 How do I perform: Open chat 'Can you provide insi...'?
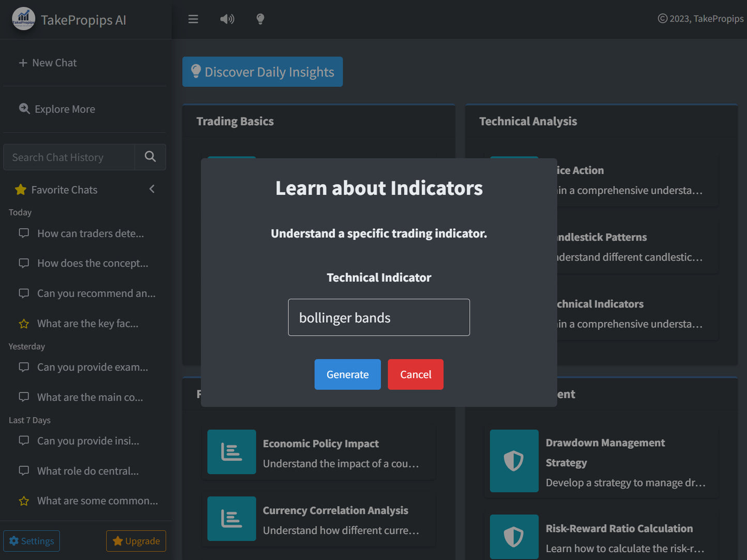tap(88, 441)
